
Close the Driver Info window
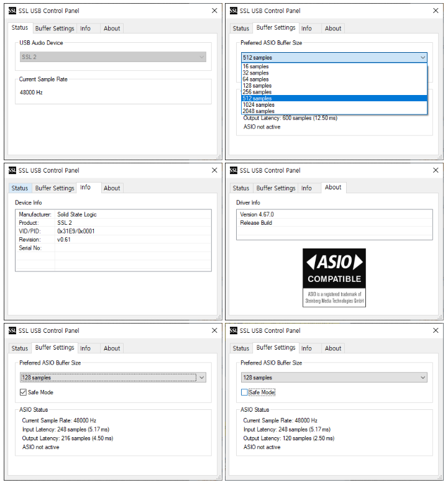click(436, 170)
